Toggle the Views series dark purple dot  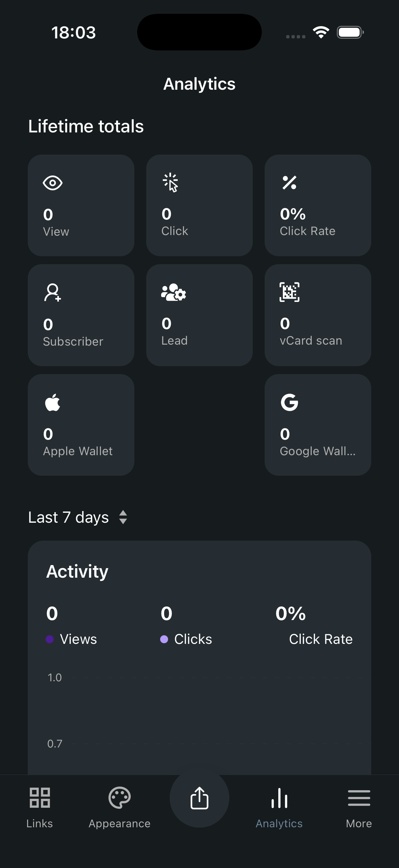click(50, 639)
